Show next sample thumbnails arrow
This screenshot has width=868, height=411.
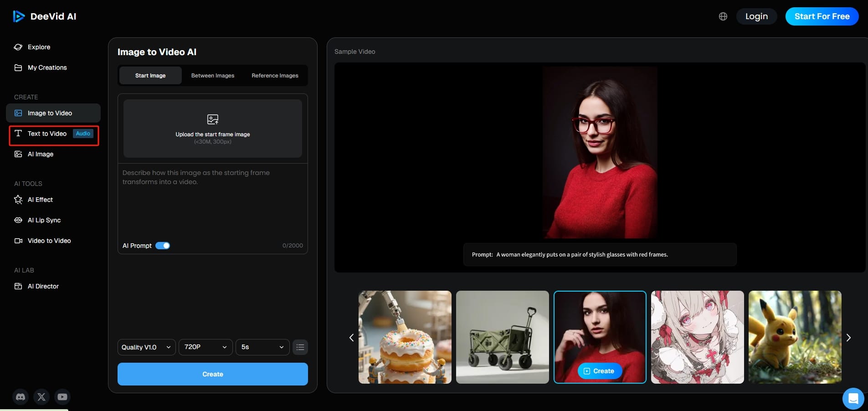(848, 338)
